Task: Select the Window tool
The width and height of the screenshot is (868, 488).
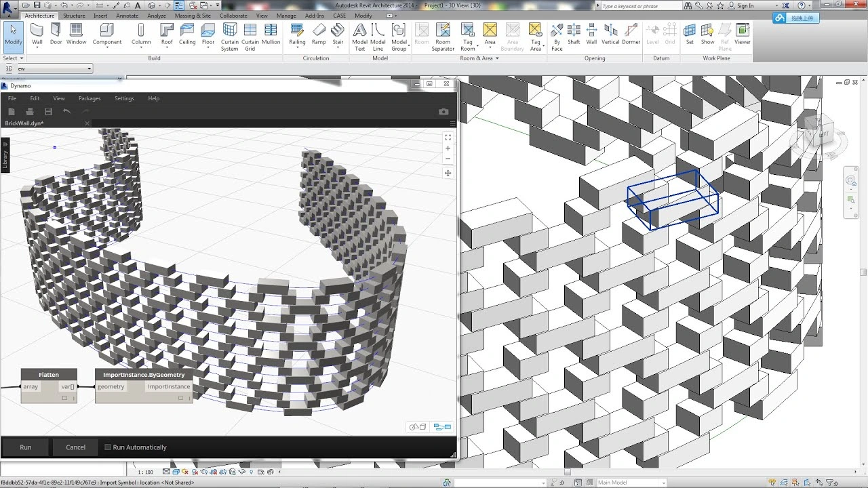Action: 76,34
